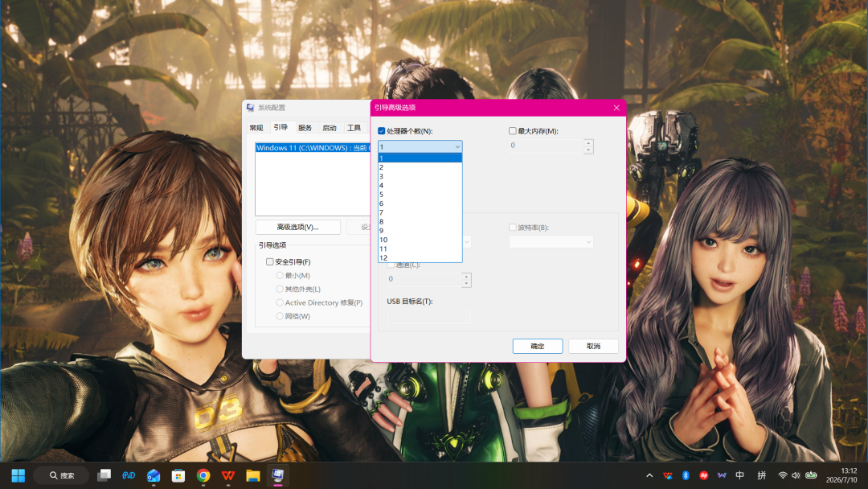The width and height of the screenshot is (868, 489).
Task: Open the Outlook mail taskbar icon
Action: (x=154, y=475)
